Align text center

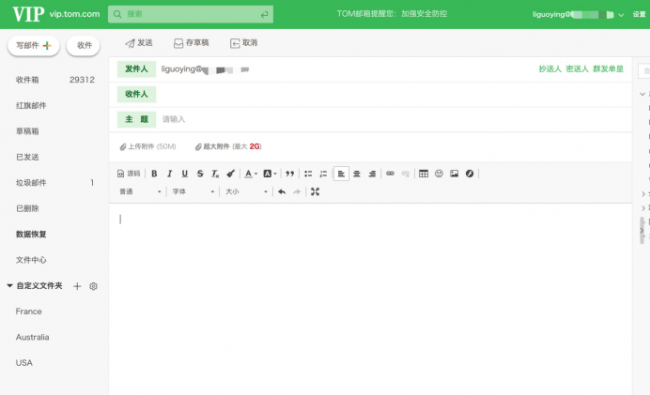click(x=357, y=174)
